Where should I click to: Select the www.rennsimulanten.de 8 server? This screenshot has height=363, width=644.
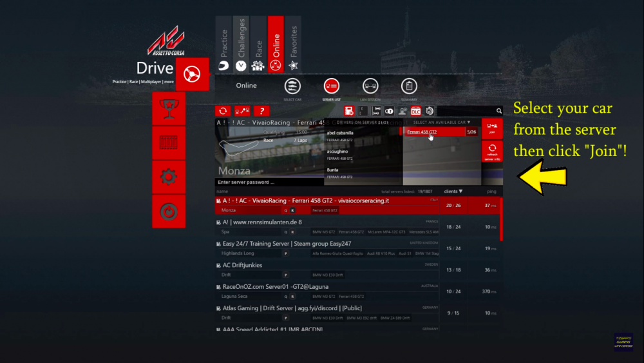pyautogui.click(x=357, y=227)
